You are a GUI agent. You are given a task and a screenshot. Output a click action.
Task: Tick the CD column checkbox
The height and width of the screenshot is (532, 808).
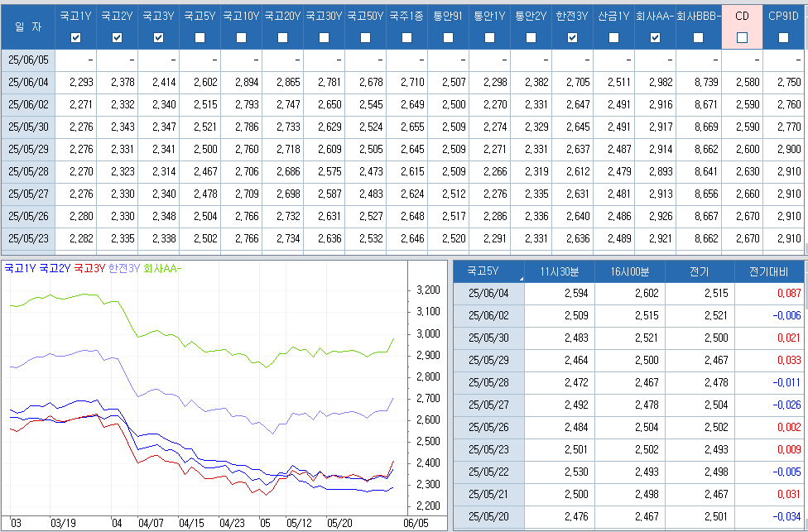coord(742,37)
